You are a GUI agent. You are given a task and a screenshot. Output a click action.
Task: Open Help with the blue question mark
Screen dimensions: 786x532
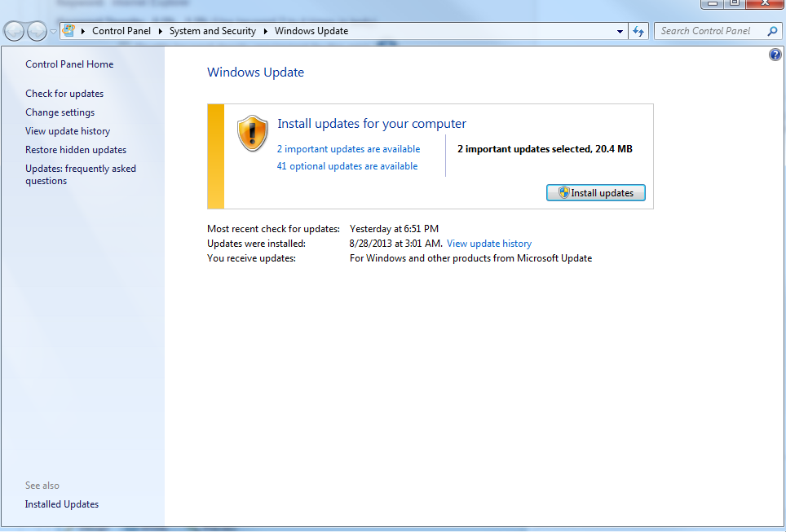pos(775,55)
